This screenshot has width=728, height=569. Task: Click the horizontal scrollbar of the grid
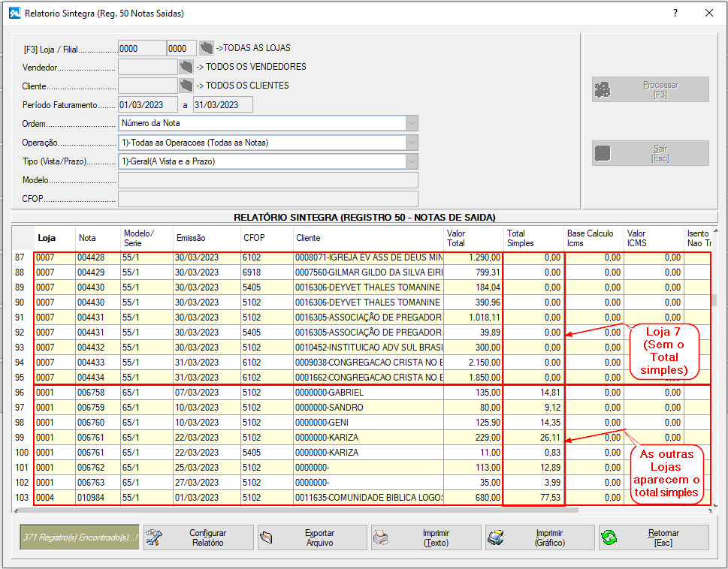pos(298,510)
